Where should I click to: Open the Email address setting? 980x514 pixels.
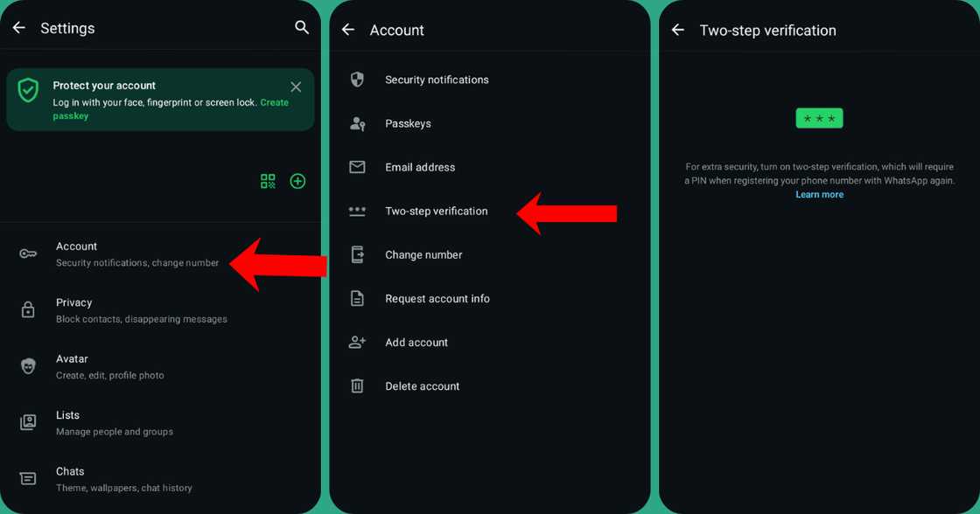(420, 167)
